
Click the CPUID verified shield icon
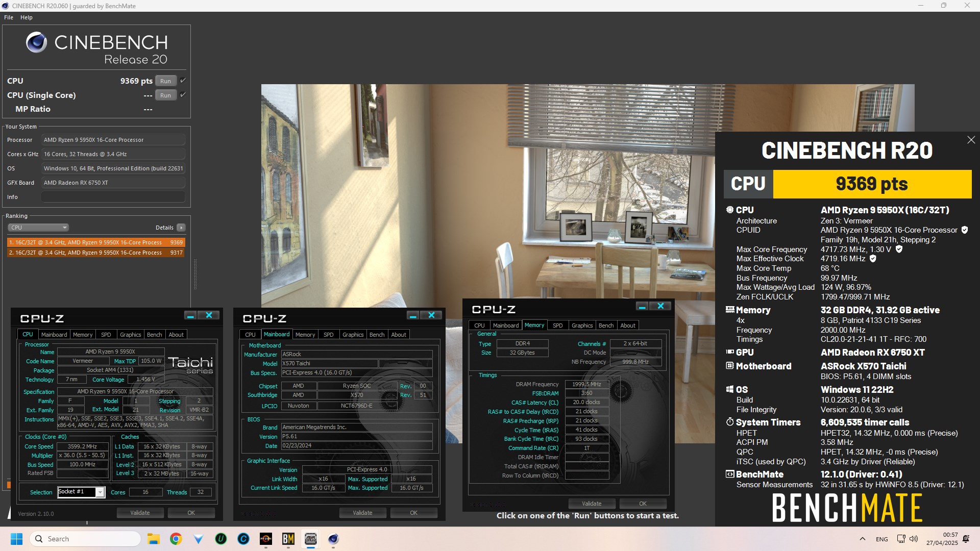click(x=965, y=230)
